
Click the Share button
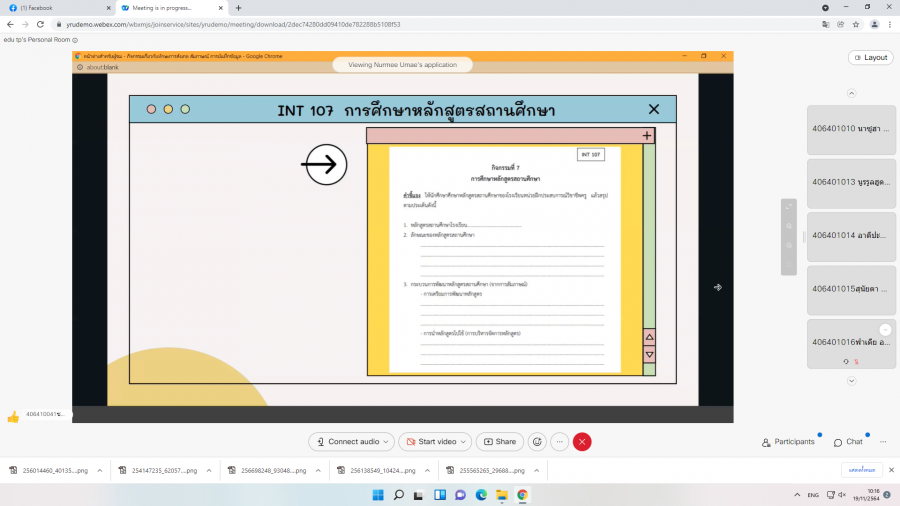500,441
